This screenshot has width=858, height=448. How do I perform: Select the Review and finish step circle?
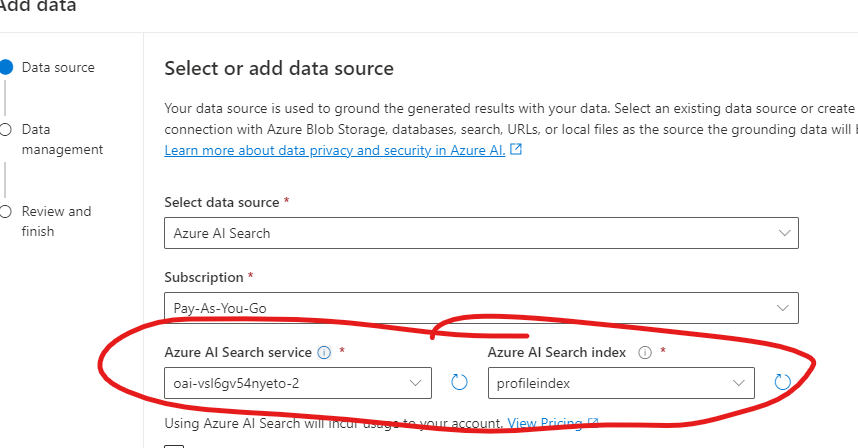tap(5, 212)
